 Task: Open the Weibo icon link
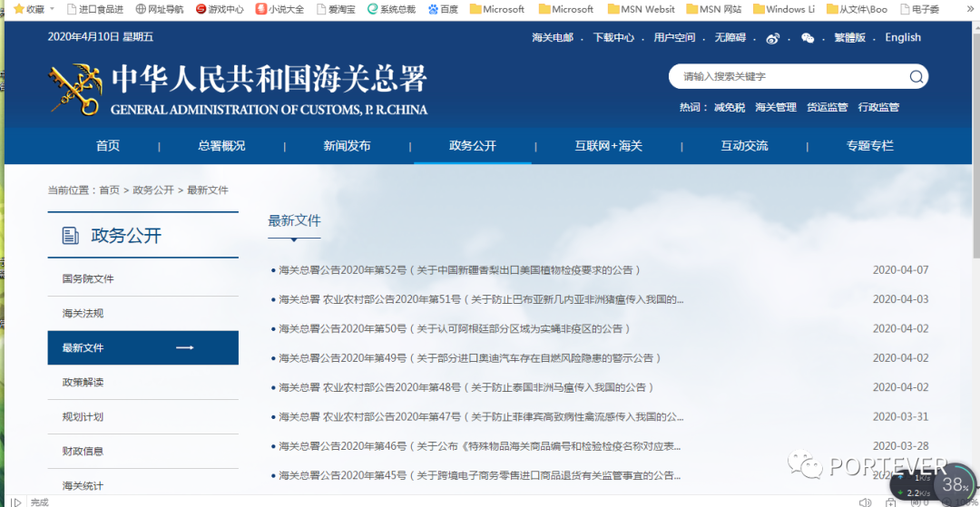(773, 38)
